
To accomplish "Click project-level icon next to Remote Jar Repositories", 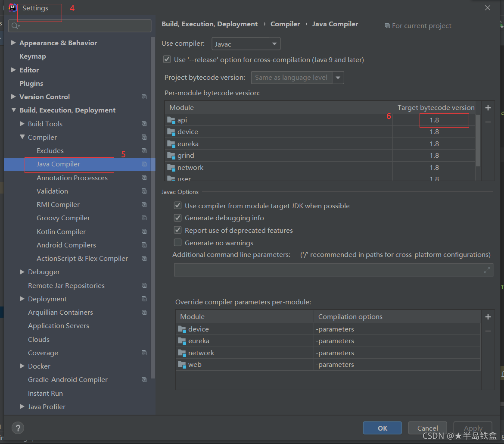I will [x=144, y=285].
